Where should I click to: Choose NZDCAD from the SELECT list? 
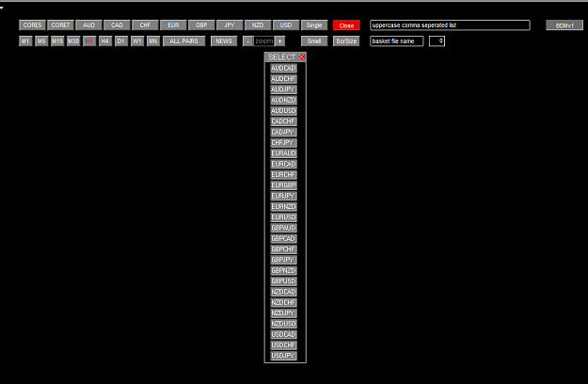click(x=283, y=292)
